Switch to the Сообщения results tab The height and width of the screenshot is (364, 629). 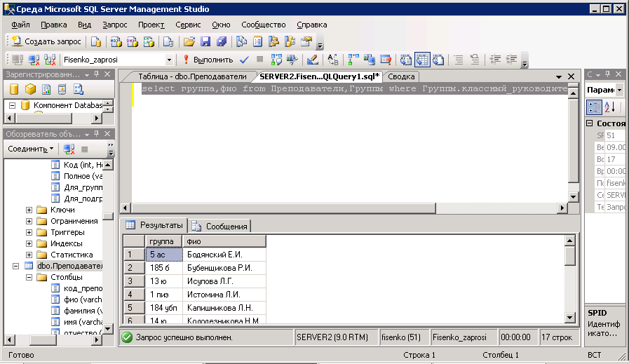[221, 227]
